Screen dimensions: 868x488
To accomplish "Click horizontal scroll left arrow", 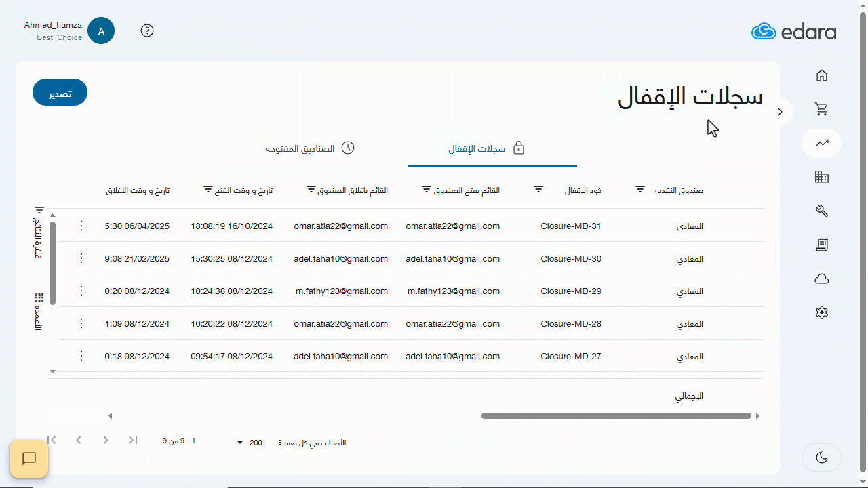I will coord(111,415).
